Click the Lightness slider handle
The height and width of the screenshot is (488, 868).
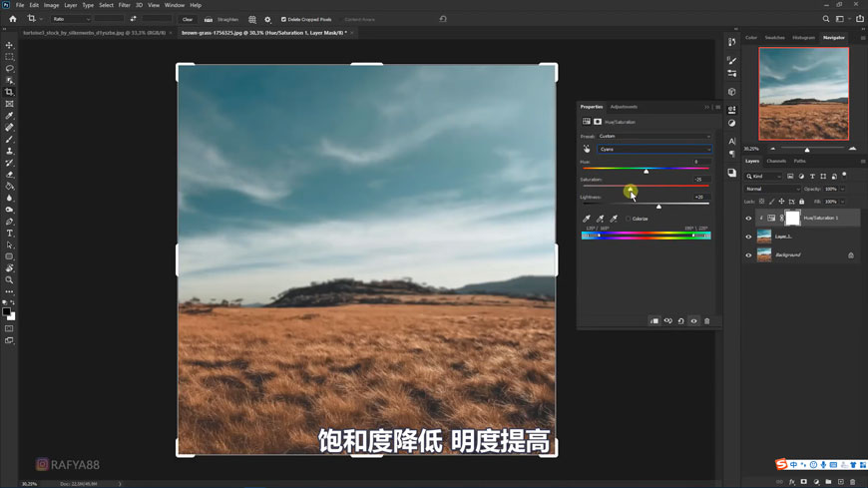(x=658, y=206)
